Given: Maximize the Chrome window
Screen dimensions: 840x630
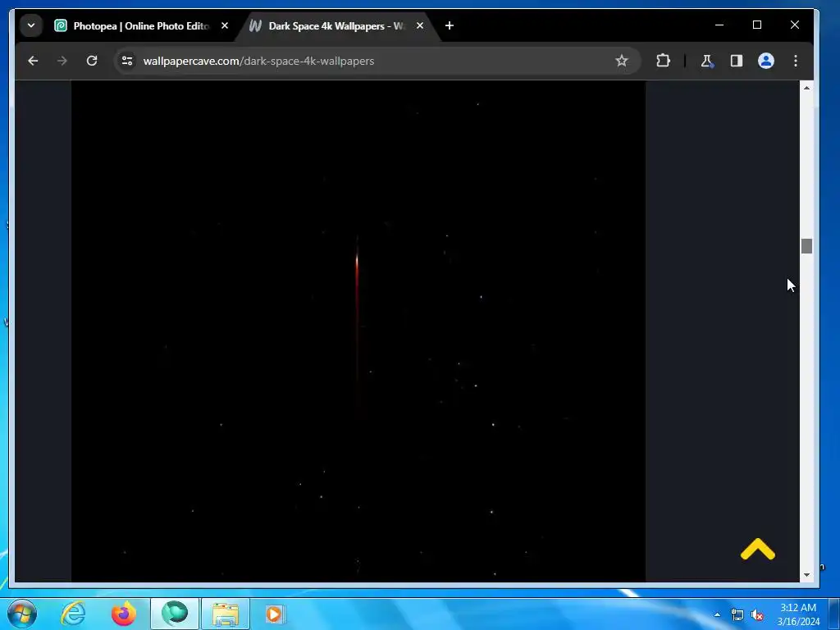Looking at the screenshot, I should 757,25.
